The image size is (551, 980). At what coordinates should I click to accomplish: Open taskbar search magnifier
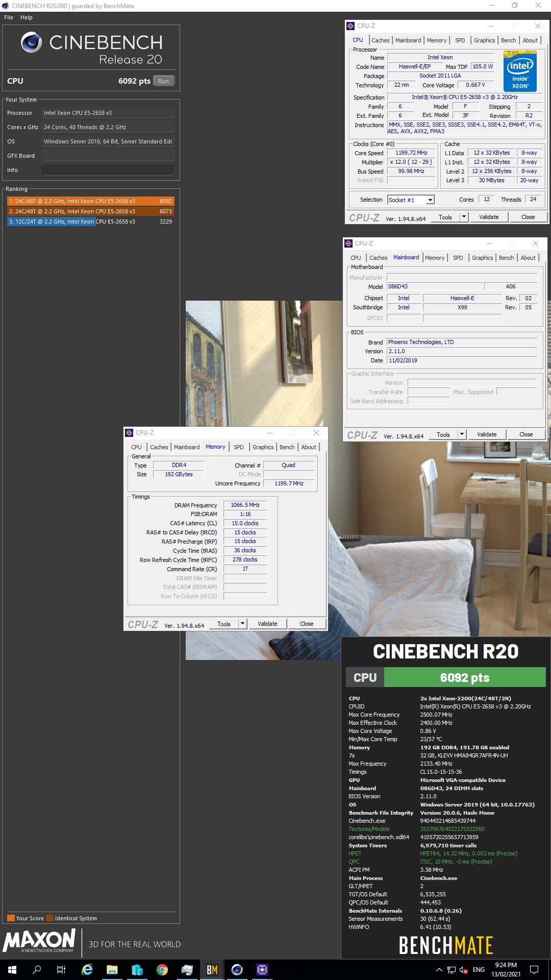tap(37, 969)
